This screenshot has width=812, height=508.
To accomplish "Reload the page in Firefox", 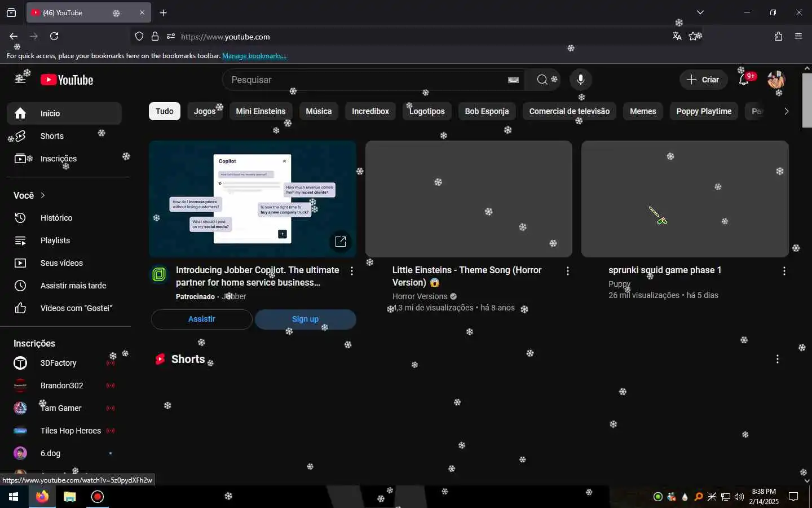I will tap(54, 36).
